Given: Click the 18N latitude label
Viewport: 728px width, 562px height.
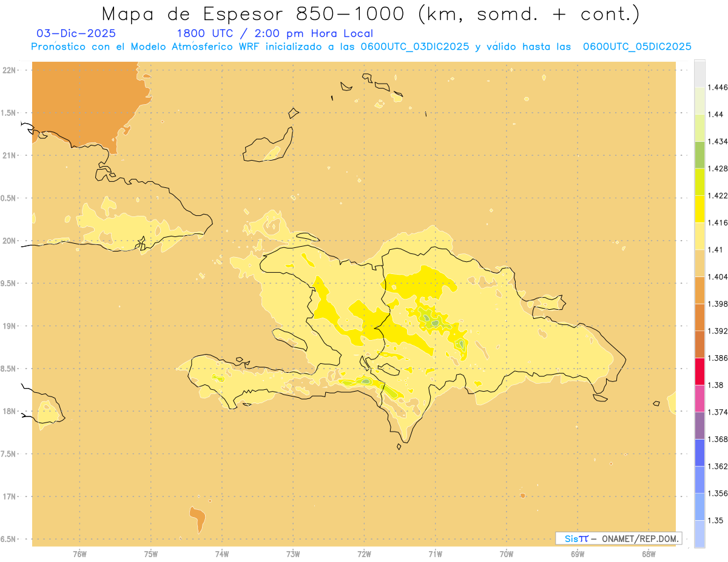Looking at the screenshot, I should [x=10, y=411].
